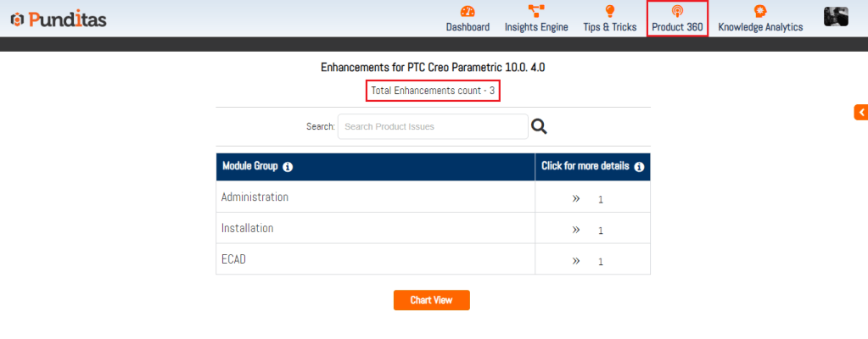Open the Insights Engine icon
Viewport: 868px width, 339px height.
tap(536, 11)
